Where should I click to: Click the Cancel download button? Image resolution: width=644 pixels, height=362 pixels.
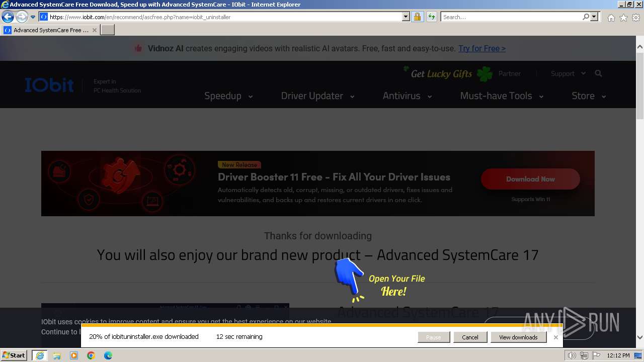point(470,337)
